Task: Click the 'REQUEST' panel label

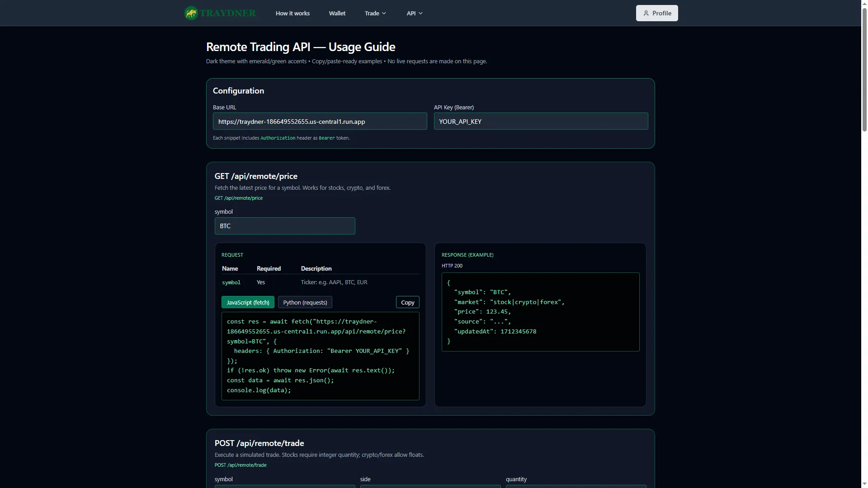Action: click(232, 255)
